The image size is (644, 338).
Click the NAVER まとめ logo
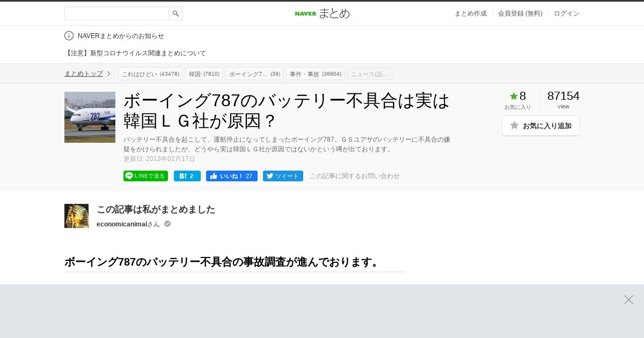[x=322, y=13]
